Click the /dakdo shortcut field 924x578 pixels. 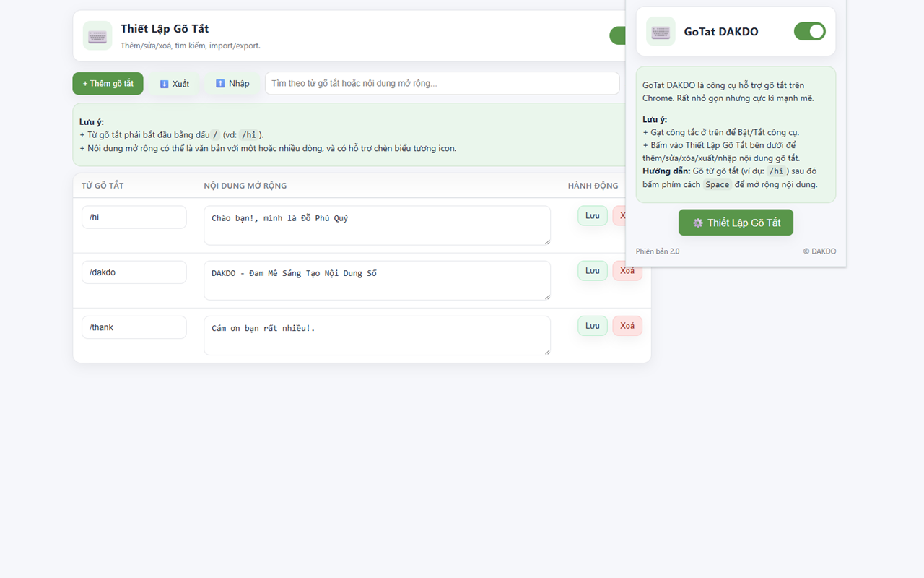134,272
